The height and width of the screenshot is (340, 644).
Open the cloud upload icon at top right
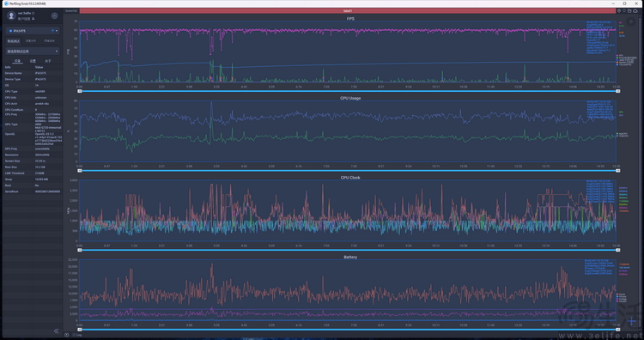coord(635,11)
